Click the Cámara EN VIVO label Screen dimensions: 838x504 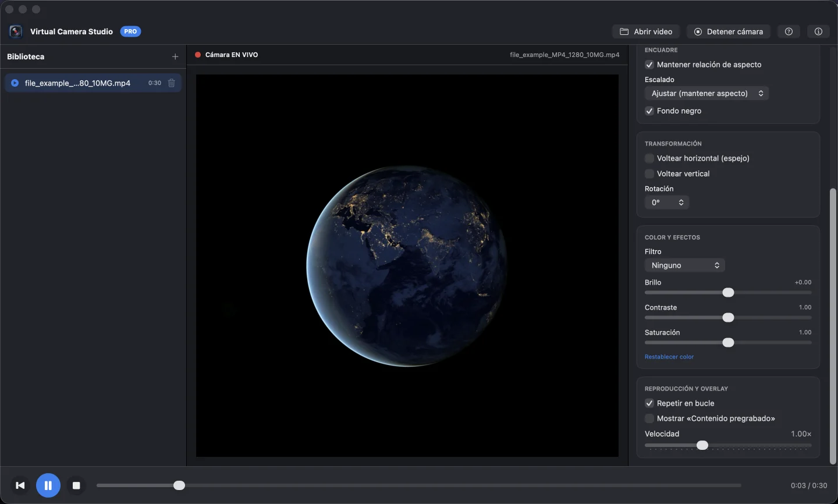pyautogui.click(x=232, y=55)
